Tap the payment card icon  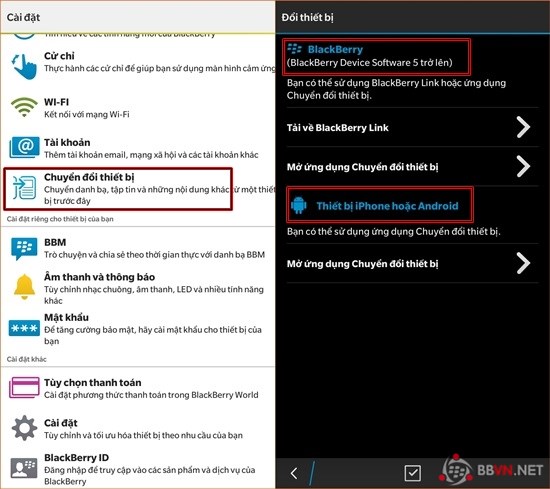(24, 387)
